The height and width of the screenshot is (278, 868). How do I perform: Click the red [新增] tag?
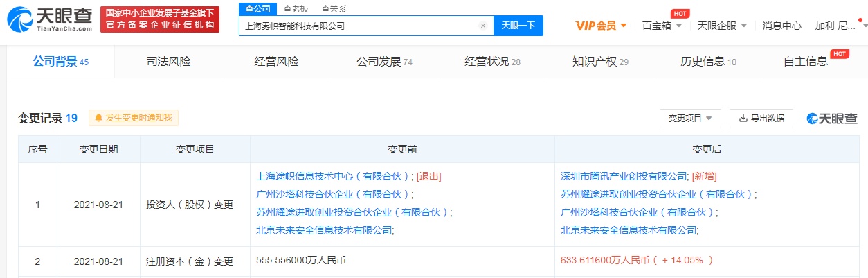[704, 176]
